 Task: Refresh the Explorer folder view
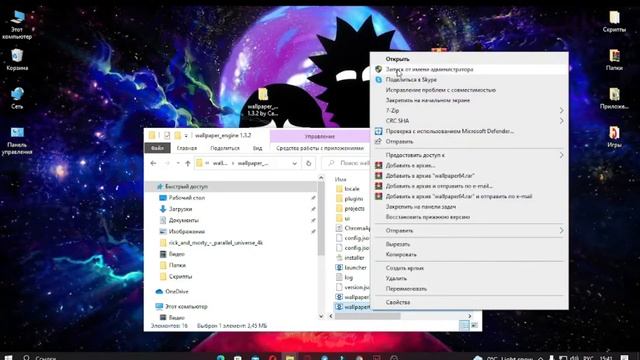(x=309, y=163)
